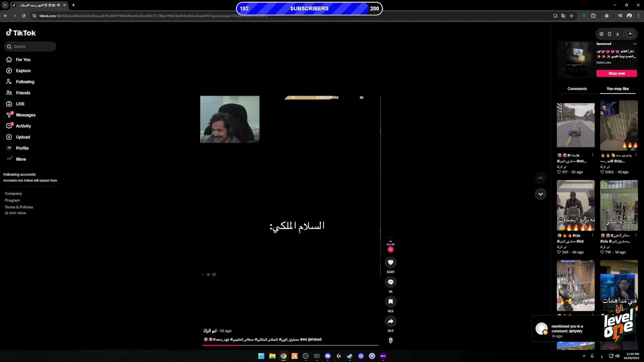The image size is (644, 362).
Task: Open options for the 5065-likes video
Action: (635, 155)
